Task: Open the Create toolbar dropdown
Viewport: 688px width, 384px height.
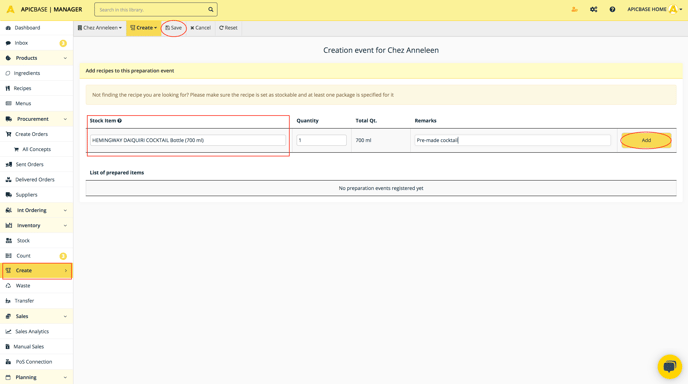Action: pyautogui.click(x=143, y=28)
